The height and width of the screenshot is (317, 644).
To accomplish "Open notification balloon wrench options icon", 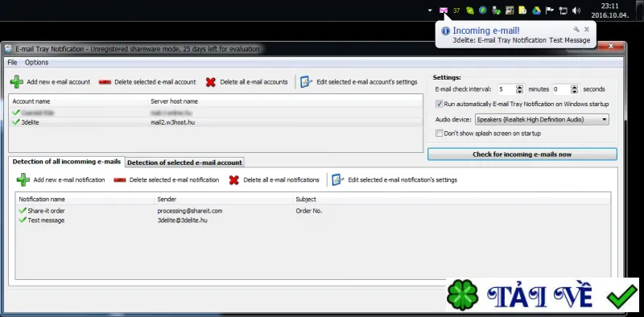I will pos(576,29).
